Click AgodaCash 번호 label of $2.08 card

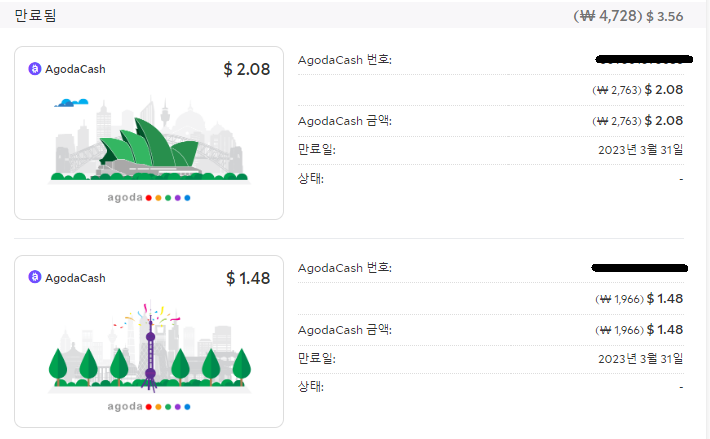345,60
